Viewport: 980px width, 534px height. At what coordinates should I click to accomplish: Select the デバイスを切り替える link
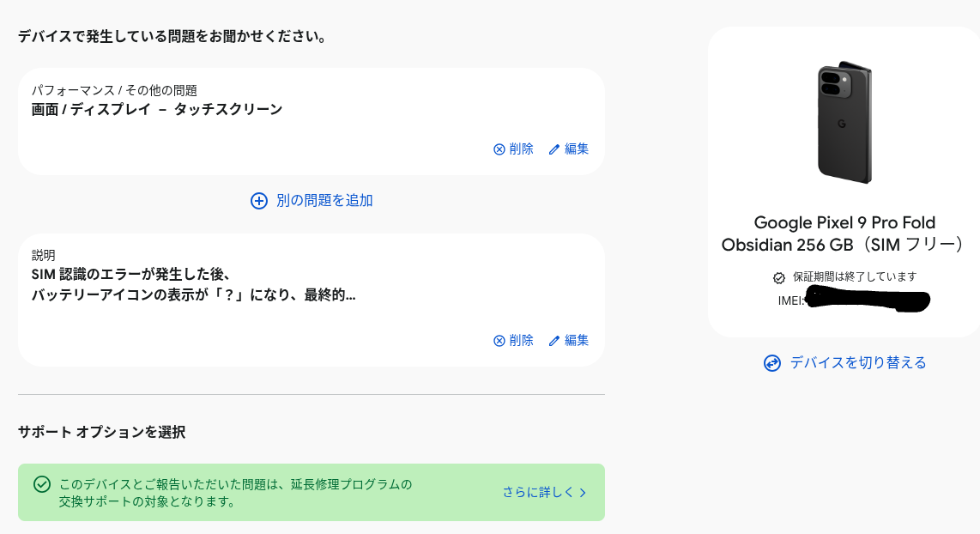tap(858, 363)
